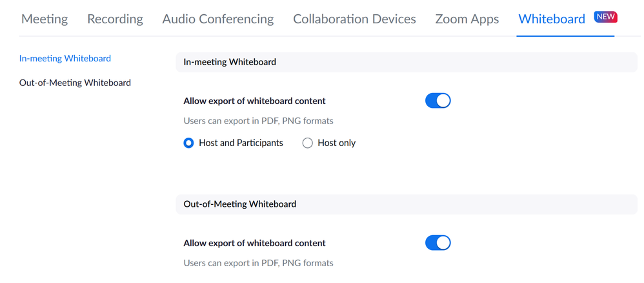Viewport: 644px width, 283px height.
Task: Open Out-of-Meeting Whiteboard in the sidebar
Action: click(x=75, y=83)
